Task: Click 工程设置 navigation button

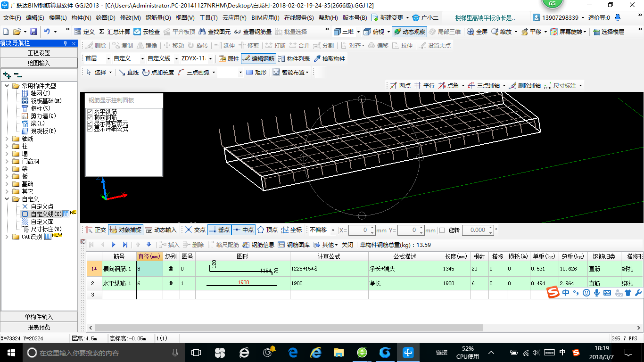Action: point(39,53)
